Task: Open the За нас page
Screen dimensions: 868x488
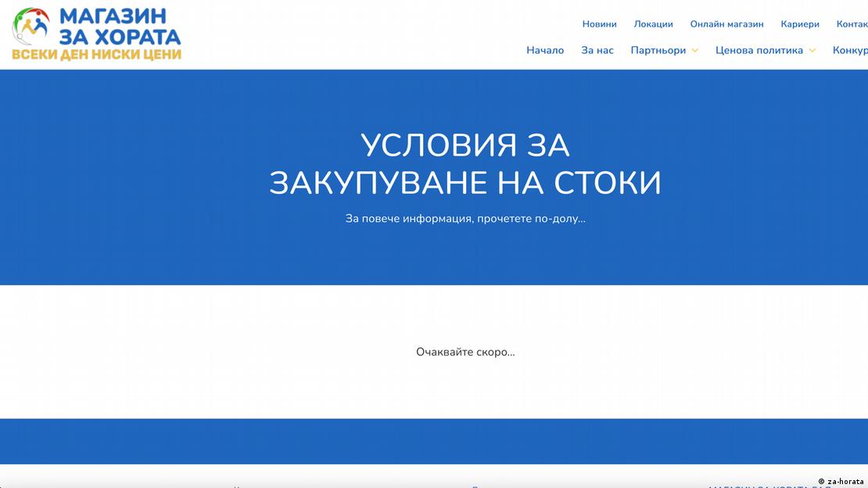Action: 597,50
